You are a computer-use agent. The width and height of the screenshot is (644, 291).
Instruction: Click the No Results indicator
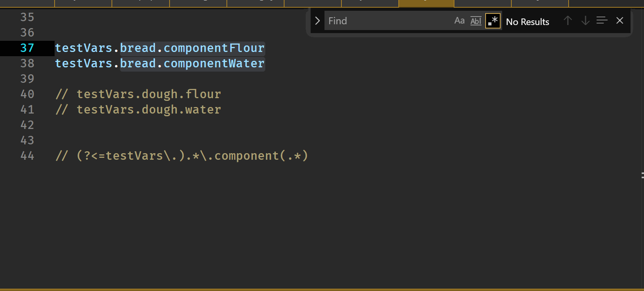[527, 22]
